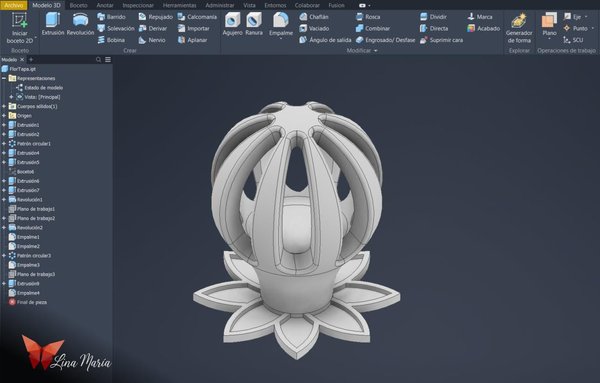The height and width of the screenshot is (383, 600).
Task: Start a new 2D sketch with Iniciar boceto 2D
Action: coord(20,28)
